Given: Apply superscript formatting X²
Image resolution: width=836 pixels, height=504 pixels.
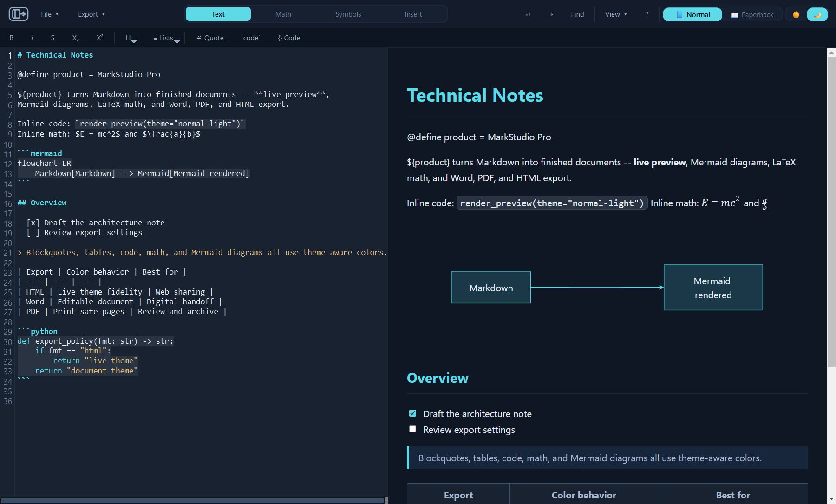Looking at the screenshot, I should point(100,38).
